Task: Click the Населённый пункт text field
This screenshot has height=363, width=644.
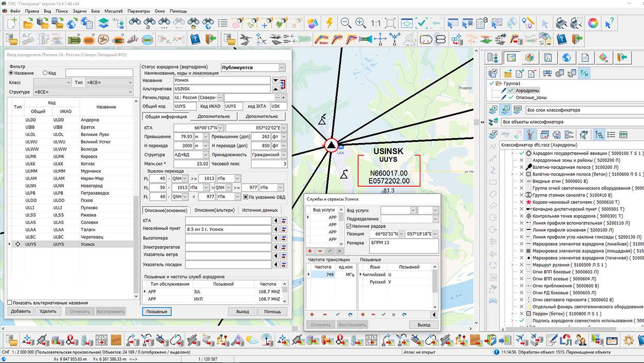Action: point(228,229)
